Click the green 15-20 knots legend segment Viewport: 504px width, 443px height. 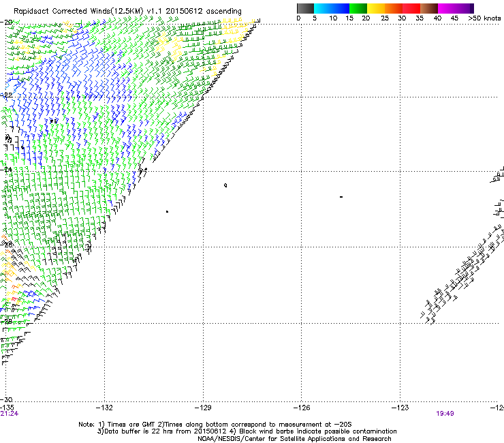coord(358,8)
